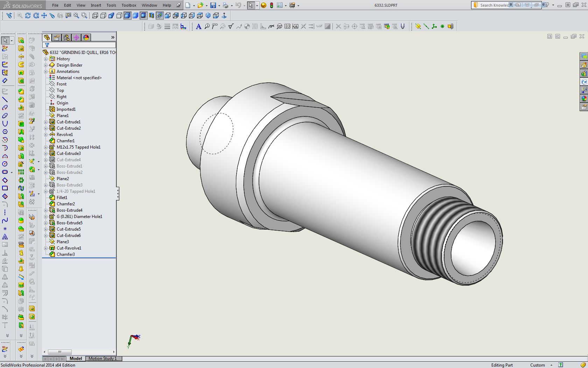Open the Custom dropdown in the status bar
Viewport: 588px width, 368px height.
tap(551, 365)
